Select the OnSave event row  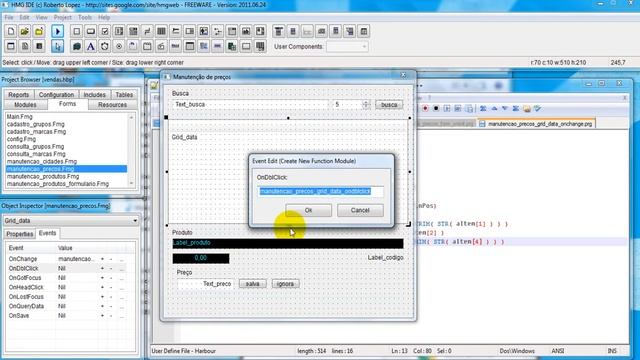pos(67,316)
